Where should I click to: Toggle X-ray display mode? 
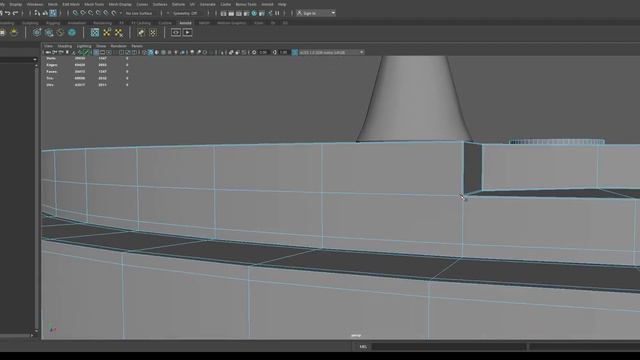[x=231, y=52]
